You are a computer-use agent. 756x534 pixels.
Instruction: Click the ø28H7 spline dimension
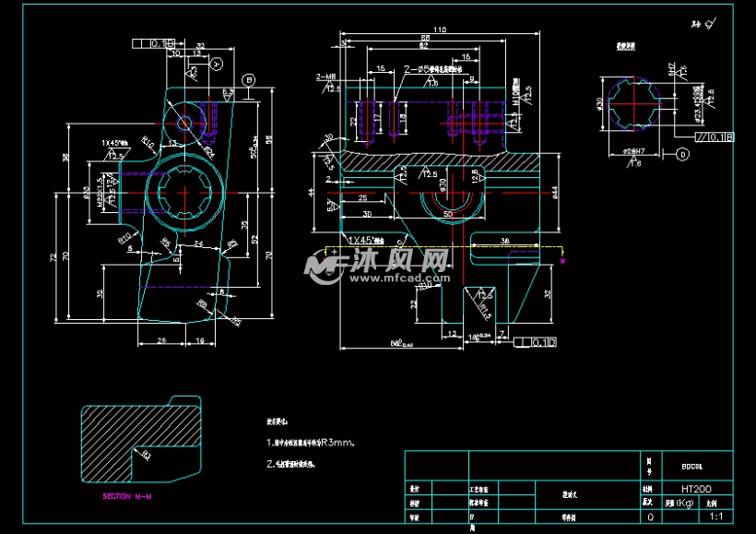point(633,151)
